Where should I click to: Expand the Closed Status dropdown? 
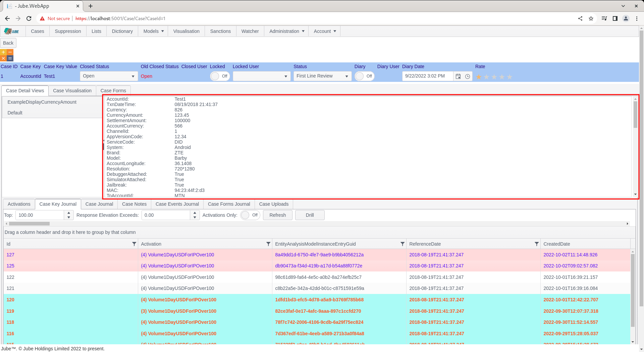(x=133, y=76)
